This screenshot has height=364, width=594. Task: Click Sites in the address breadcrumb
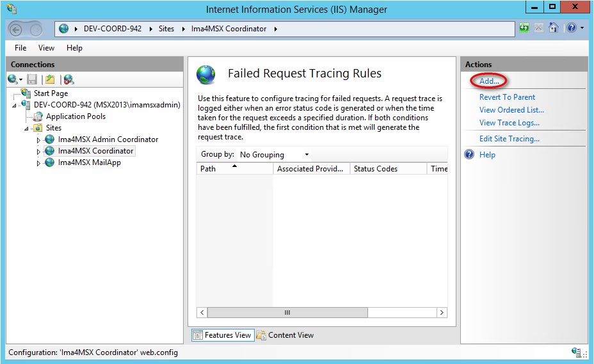(x=166, y=29)
